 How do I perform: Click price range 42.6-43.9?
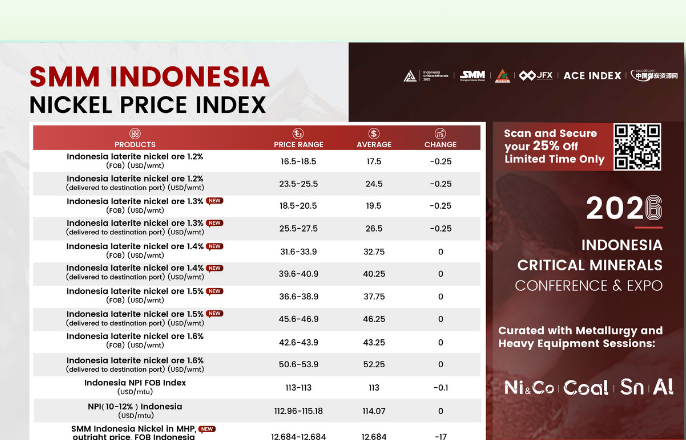pyautogui.click(x=298, y=342)
